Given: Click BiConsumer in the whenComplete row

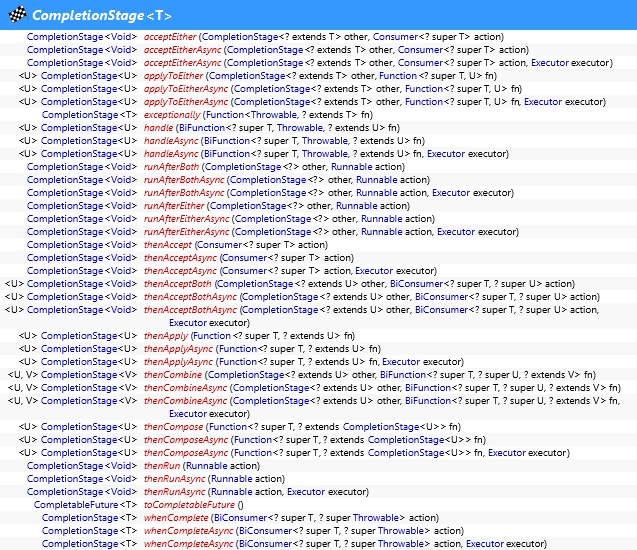Looking at the screenshot, I should [x=240, y=518].
